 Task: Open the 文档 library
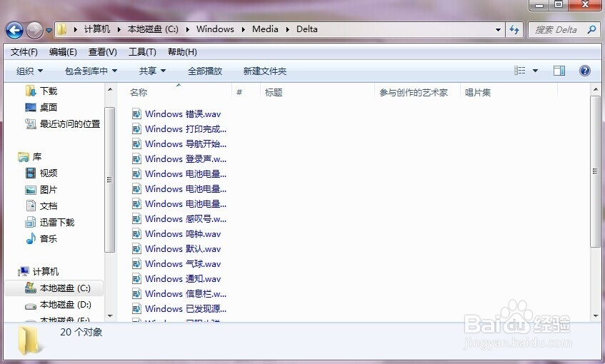click(41, 206)
